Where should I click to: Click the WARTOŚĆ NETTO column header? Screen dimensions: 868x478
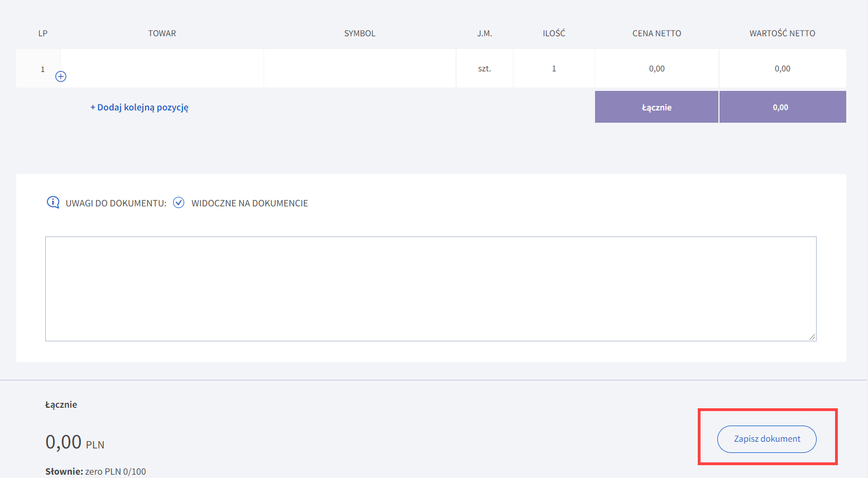pyautogui.click(x=782, y=33)
